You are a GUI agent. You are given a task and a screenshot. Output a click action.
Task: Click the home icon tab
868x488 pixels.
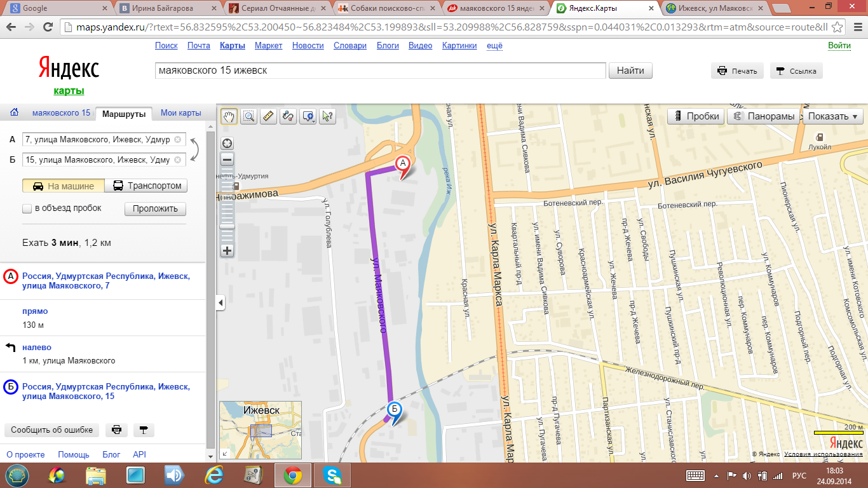(14, 113)
